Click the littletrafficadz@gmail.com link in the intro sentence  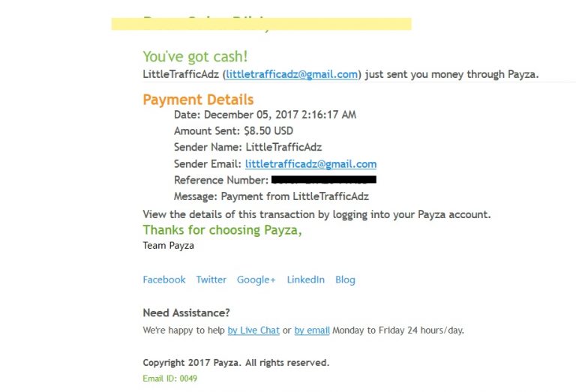coord(292,74)
